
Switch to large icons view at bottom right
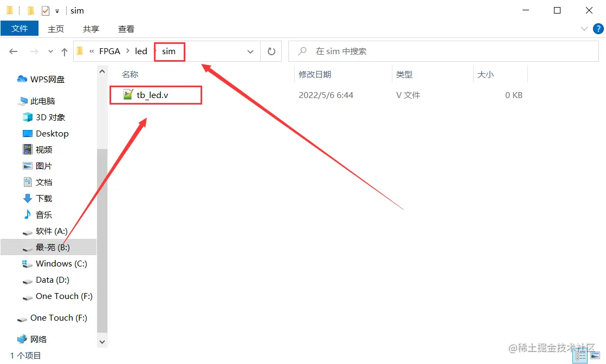click(595, 355)
